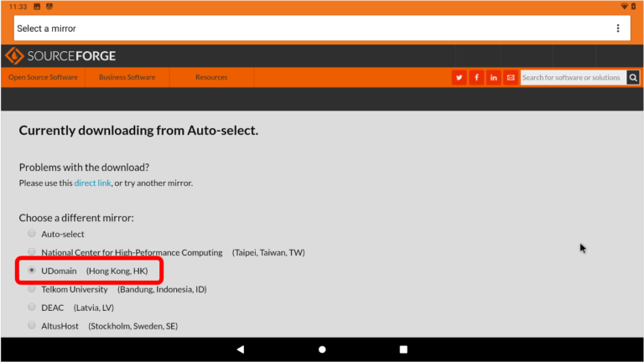Image resolution: width=644 pixels, height=362 pixels.
Task: Select the Auto-select mirror radio button
Action: click(x=32, y=234)
